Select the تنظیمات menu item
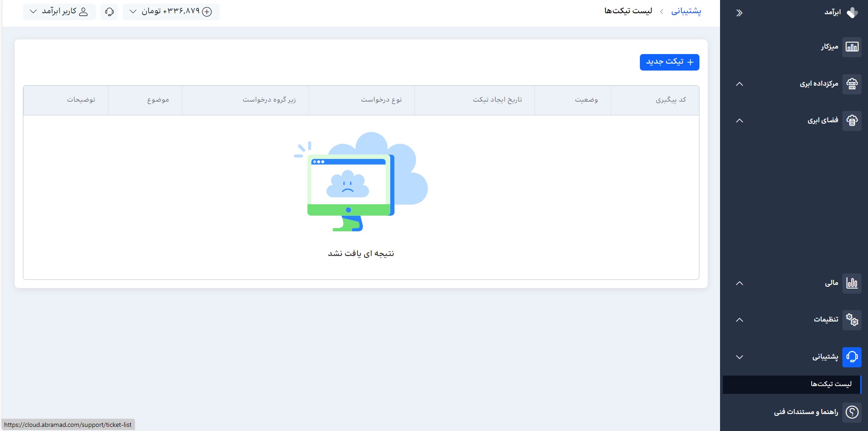This screenshot has width=868, height=431. click(x=826, y=320)
